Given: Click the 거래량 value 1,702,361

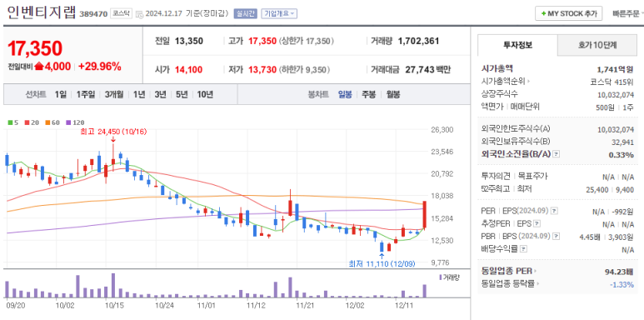Looking at the screenshot, I should (x=418, y=41).
